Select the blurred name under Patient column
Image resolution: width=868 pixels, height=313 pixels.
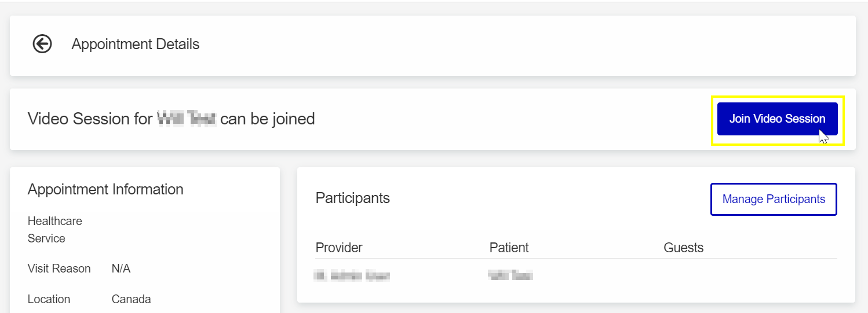pyautogui.click(x=510, y=275)
